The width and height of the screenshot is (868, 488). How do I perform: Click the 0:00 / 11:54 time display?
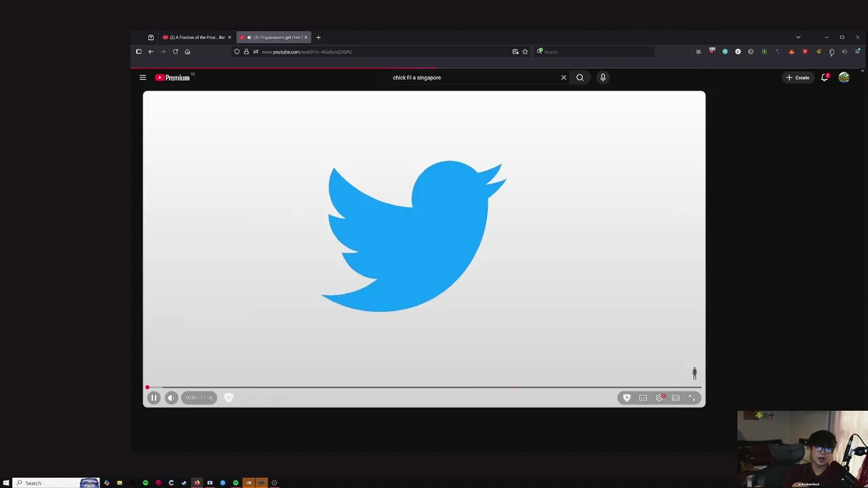[199, 398]
